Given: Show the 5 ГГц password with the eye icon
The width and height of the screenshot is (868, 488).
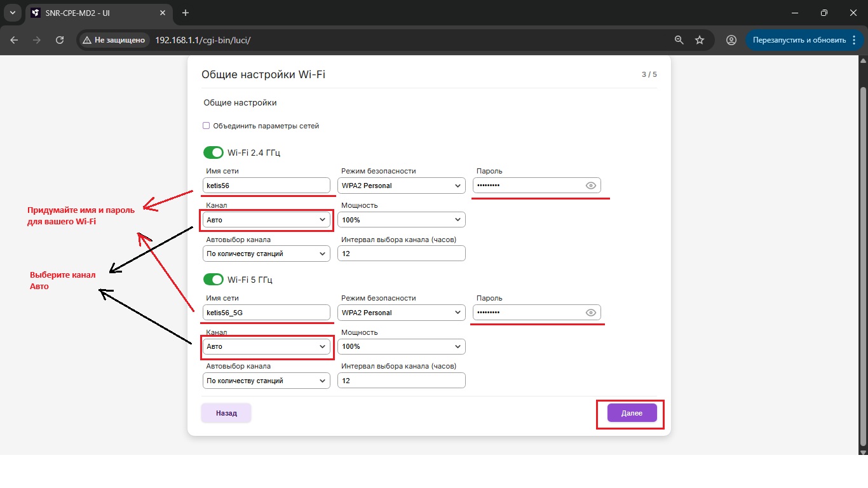Looking at the screenshot, I should [591, 313].
